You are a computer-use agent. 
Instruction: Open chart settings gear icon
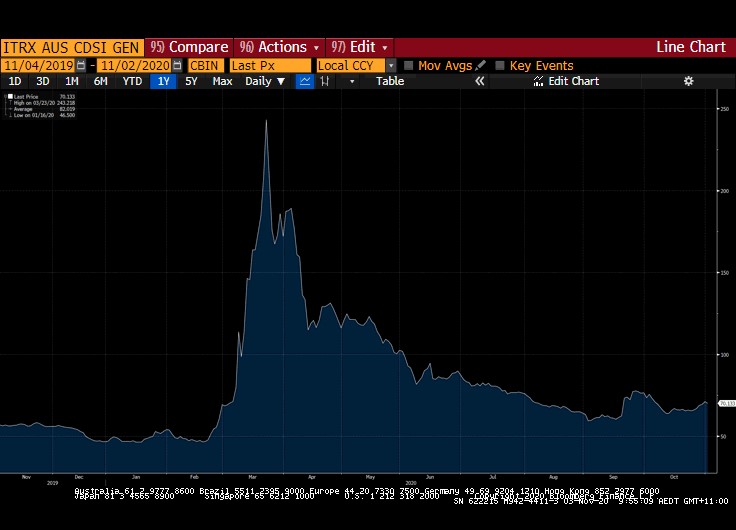click(688, 81)
